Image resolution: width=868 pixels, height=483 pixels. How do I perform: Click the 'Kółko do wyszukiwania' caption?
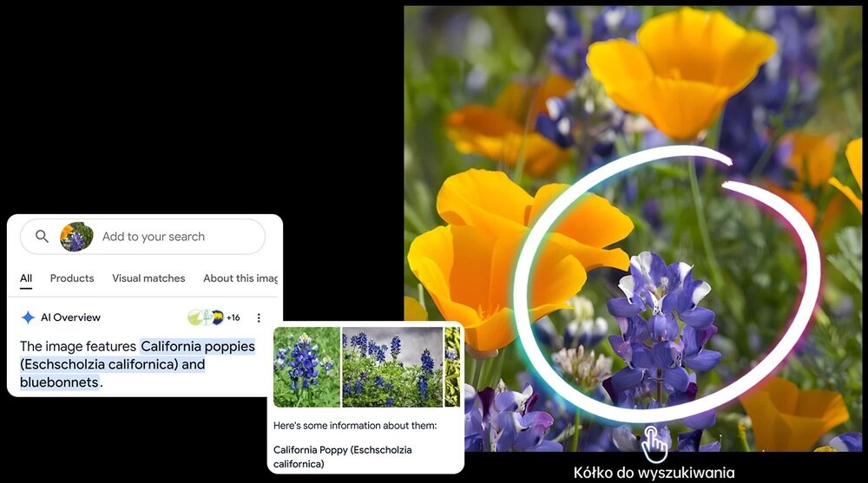[654, 473]
